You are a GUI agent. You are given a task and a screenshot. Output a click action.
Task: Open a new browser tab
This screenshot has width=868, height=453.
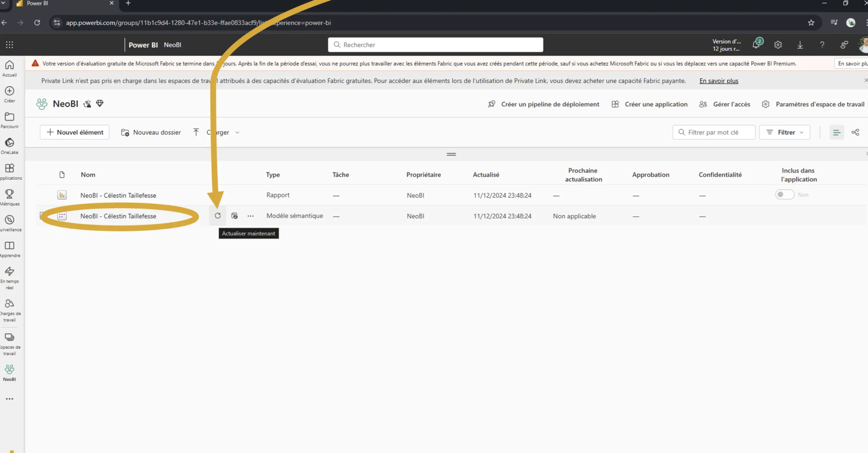[128, 3]
